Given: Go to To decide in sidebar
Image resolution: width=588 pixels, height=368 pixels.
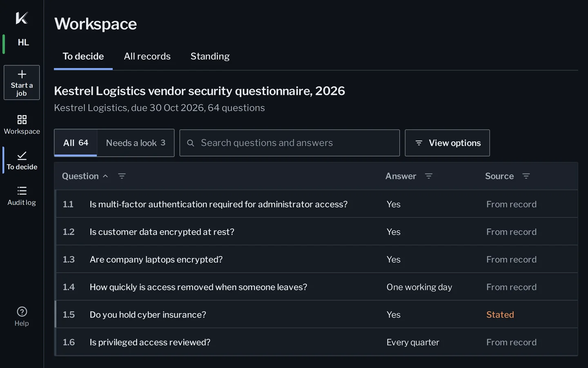Looking at the screenshot, I should pyautogui.click(x=22, y=161).
